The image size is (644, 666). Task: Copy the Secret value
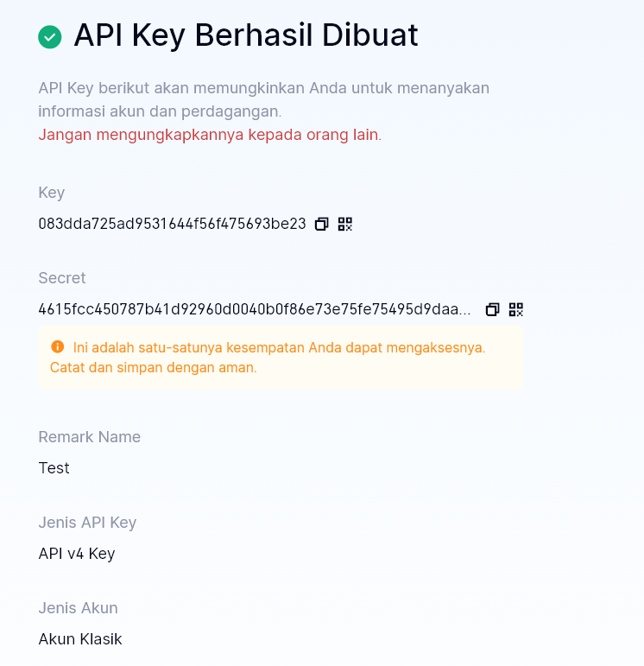[493, 309]
